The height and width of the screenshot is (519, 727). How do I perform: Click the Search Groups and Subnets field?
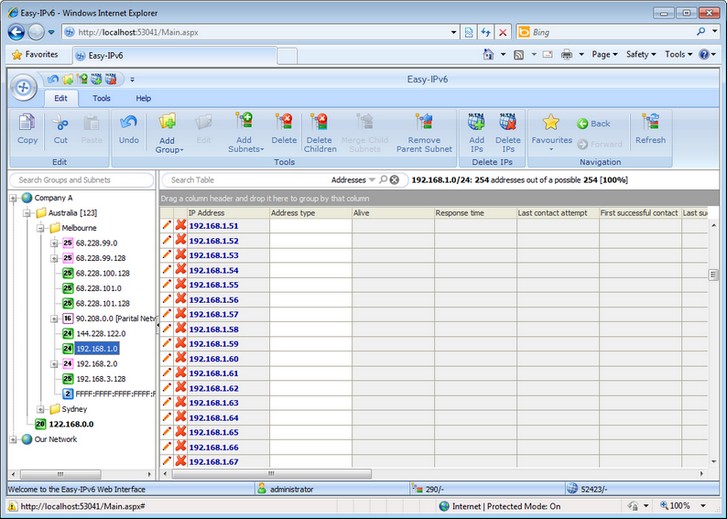click(81, 180)
